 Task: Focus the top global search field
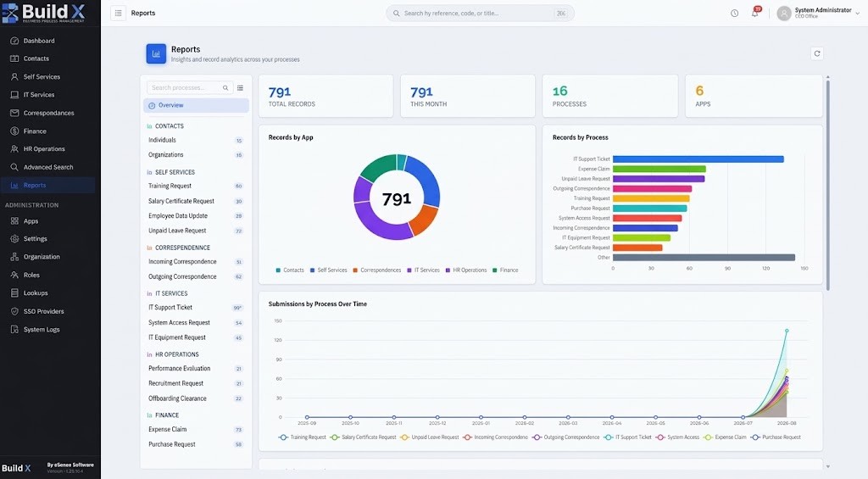point(480,14)
